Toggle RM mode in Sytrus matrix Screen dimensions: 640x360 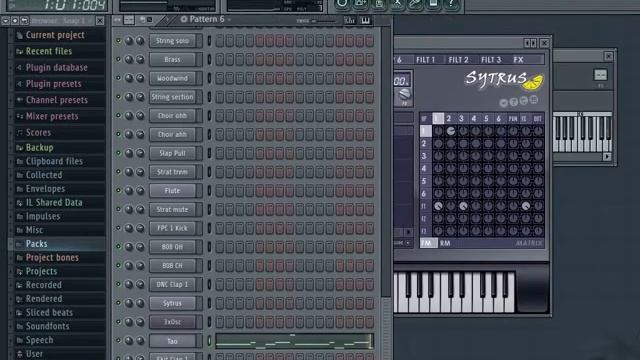[445, 243]
